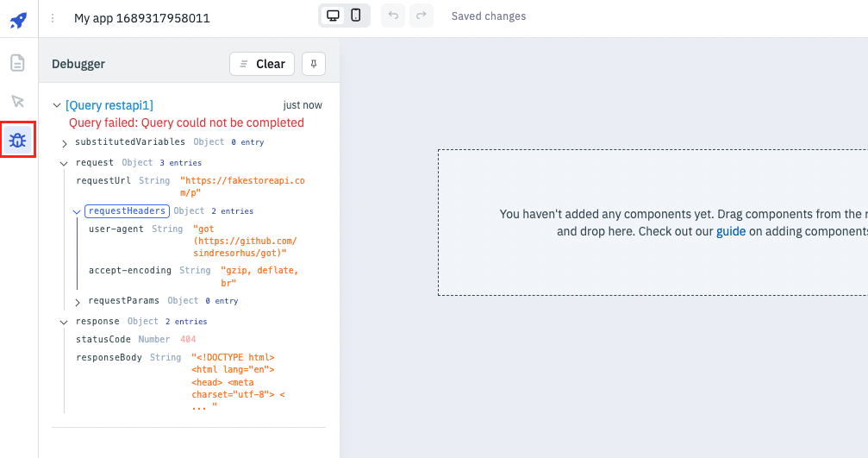Open the guide link on canvas
Image resolution: width=868 pixels, height=458 pixels.
tap(731, 231)
